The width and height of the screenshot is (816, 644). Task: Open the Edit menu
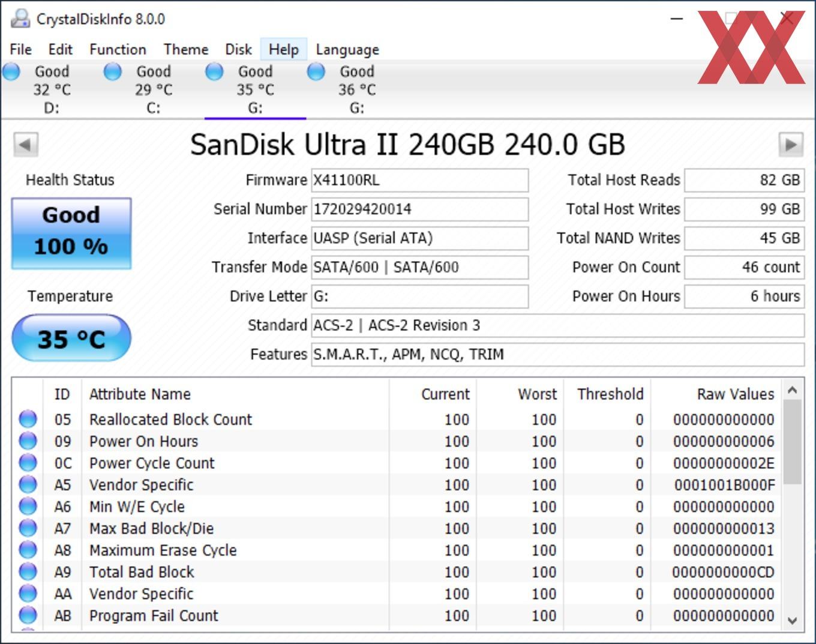(61, 49)
